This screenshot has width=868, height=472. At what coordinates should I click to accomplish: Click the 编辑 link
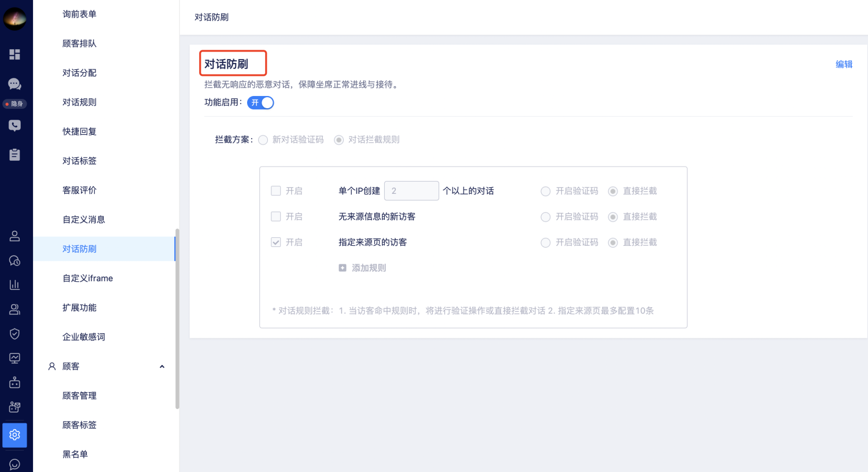844,64
